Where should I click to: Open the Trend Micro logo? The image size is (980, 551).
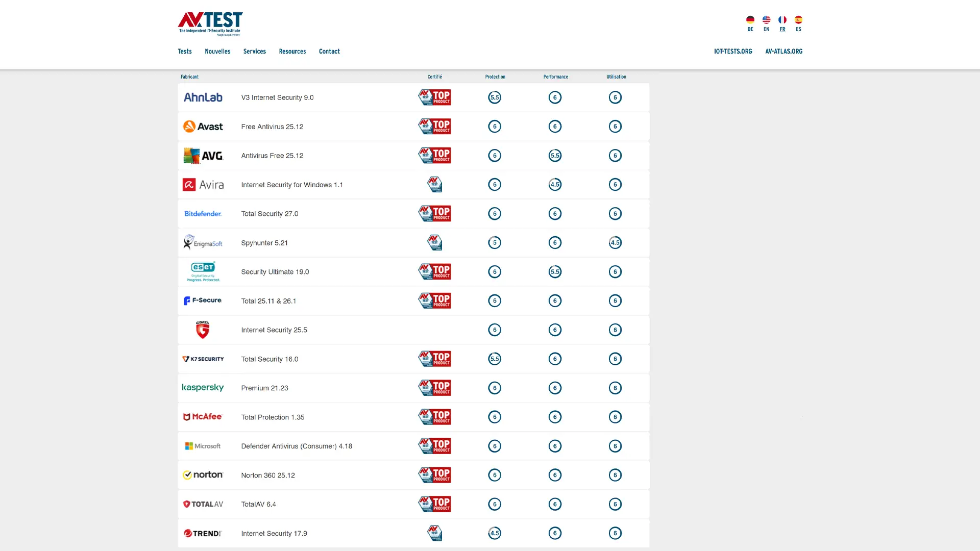(203, 533)
